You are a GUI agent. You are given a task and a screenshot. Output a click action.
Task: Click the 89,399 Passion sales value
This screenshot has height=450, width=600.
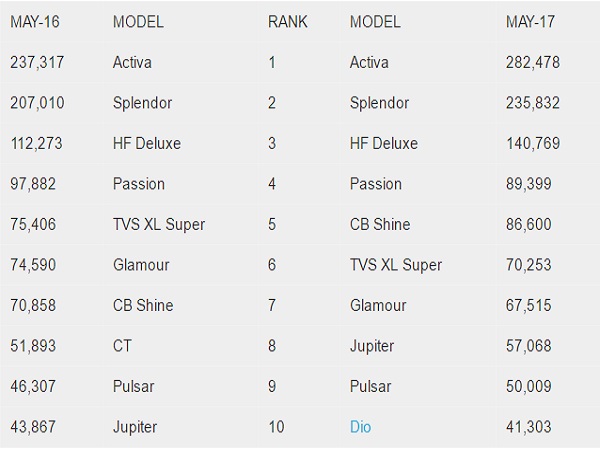529,184
